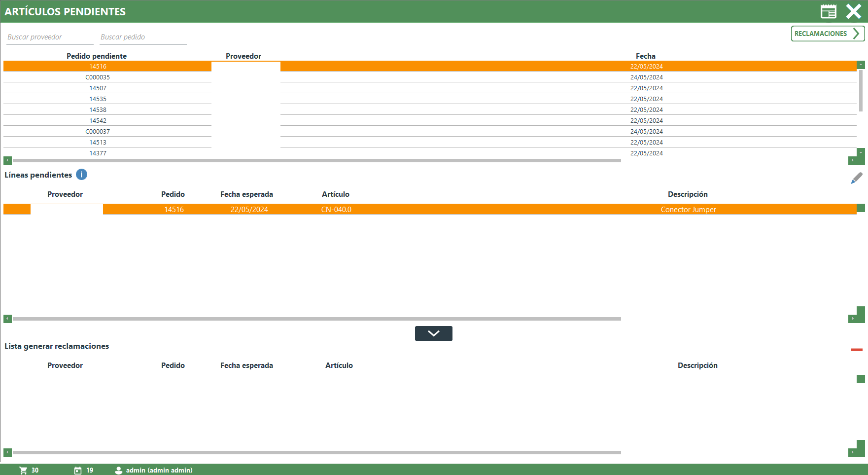Image resolution: width=868 pixels, height=475 pixels.
Task: Focus the Buscar pedido search field
Action: click(x=142, y=37)
